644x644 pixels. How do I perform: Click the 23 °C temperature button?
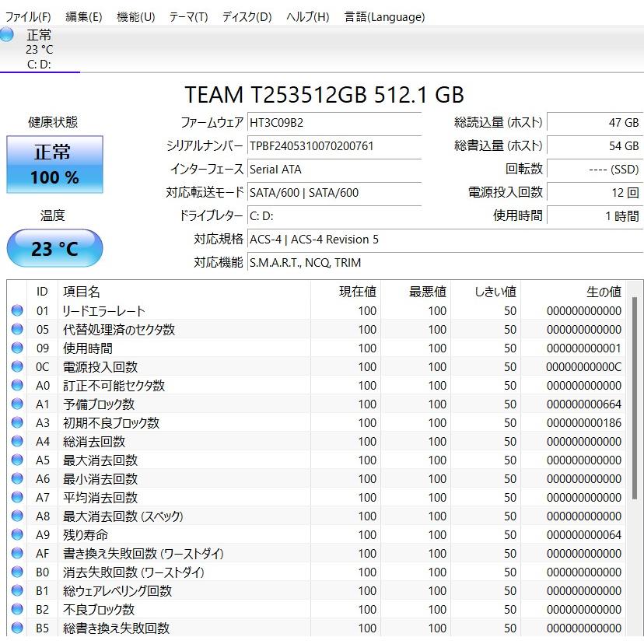[54, 249]
